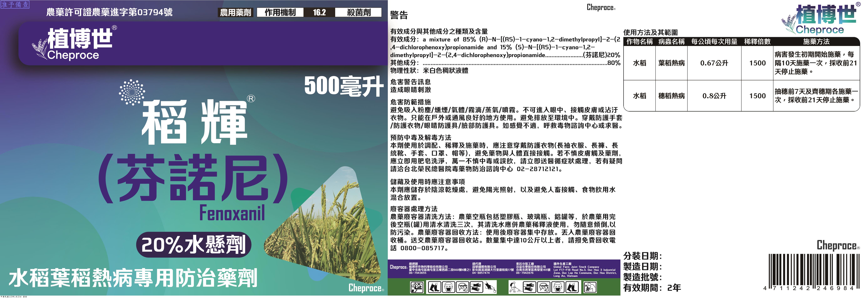
Task: Click the 1500 dilution cell in the 穗稻熱病 row
Action: [x=757, y=96]
